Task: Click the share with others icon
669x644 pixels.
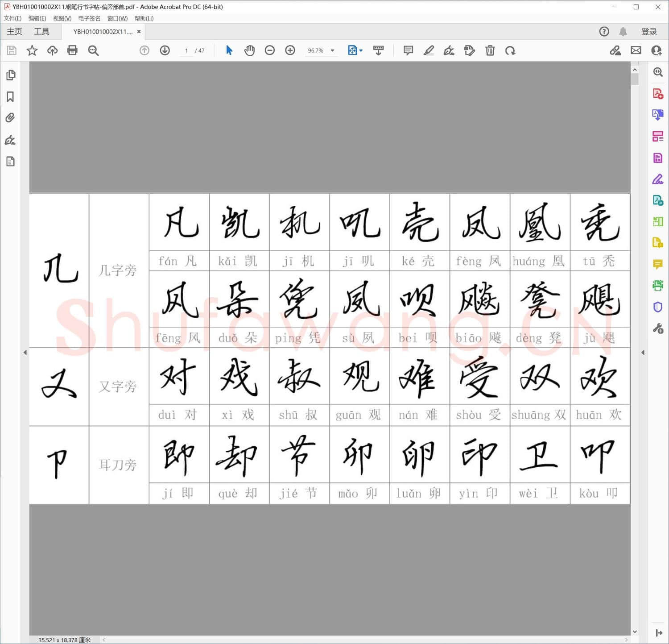Action: click(x=657, y=50)
